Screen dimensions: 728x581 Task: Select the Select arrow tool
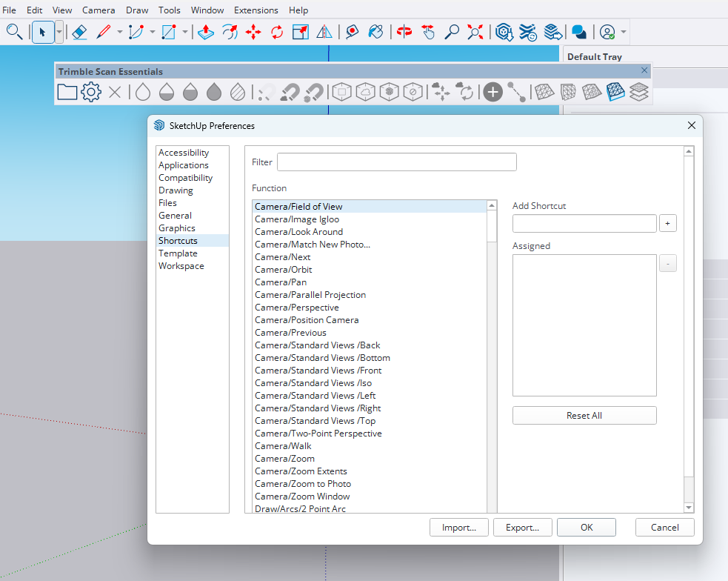42,32
